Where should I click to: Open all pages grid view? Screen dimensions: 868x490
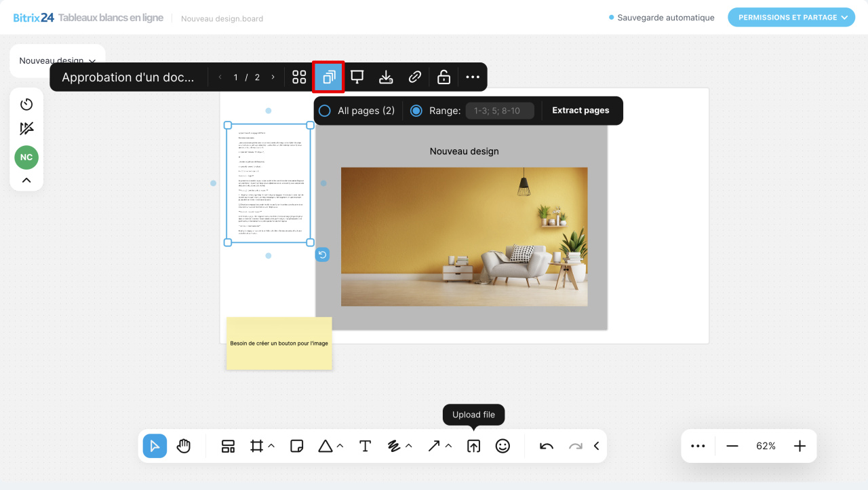point(298,77)
